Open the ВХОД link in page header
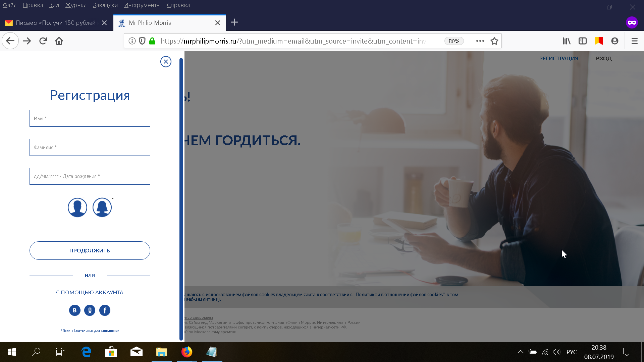Screen dimensions: 644x362 [604, 58]
